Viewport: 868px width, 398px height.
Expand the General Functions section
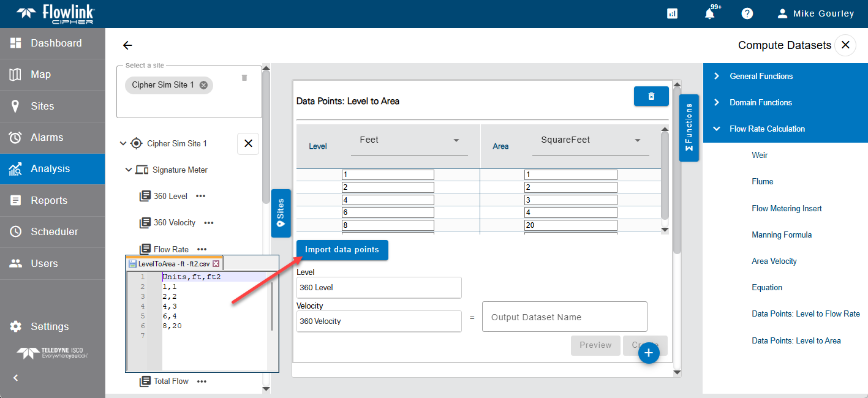coord(717,77)
